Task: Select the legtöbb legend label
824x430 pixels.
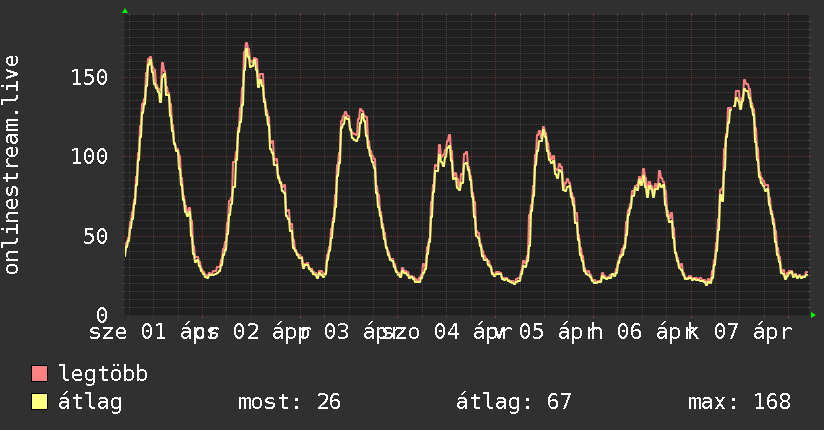Action: coord(103,375)
